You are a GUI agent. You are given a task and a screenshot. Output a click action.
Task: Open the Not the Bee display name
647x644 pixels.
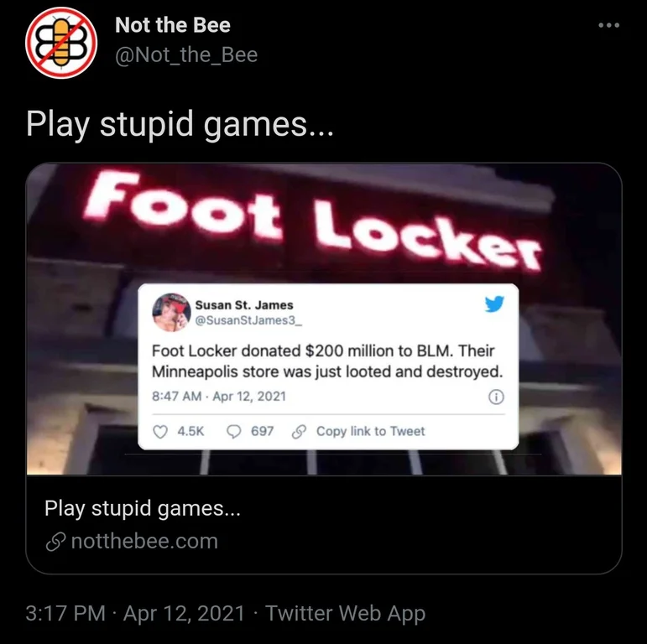pyautogui.click(x=173, y=25)
